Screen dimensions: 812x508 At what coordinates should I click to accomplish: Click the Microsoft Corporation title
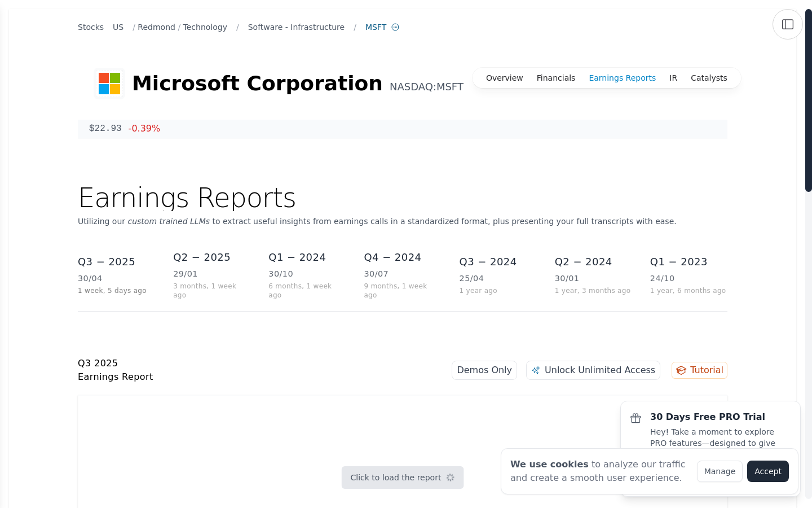pos(257,84)
